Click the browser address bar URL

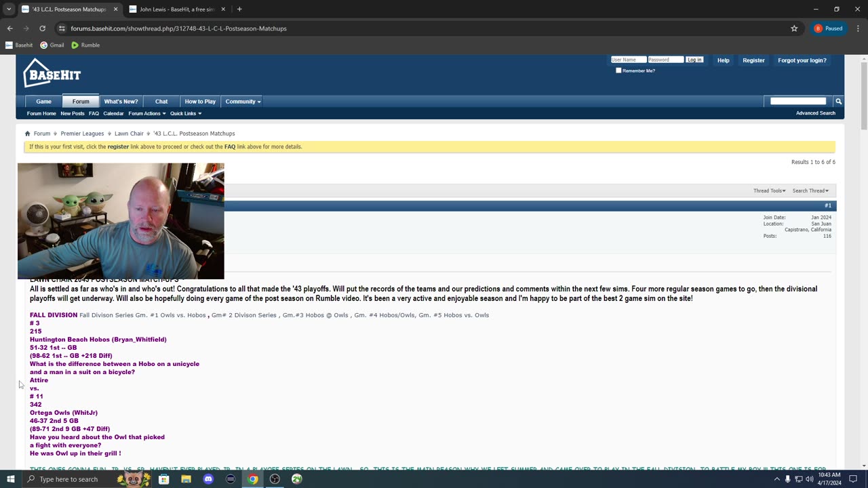click(178, 28)
